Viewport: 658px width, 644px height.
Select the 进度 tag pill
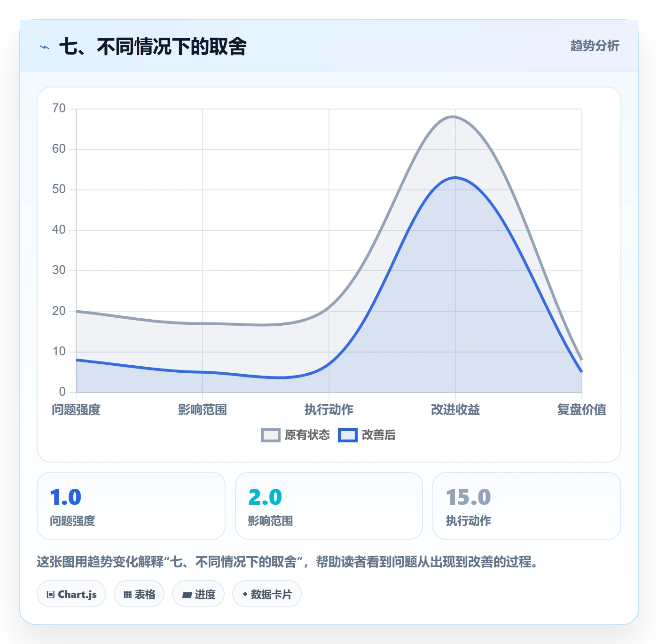point(198,594)
